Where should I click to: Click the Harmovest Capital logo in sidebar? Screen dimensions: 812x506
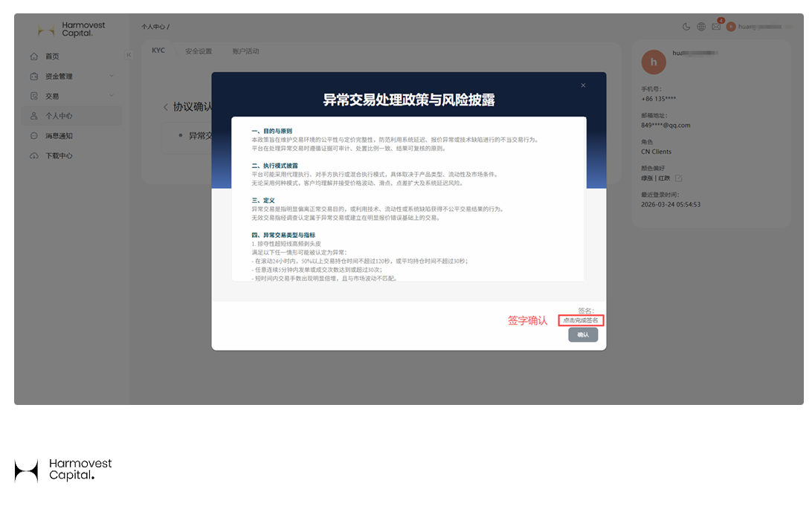(x=71, y=30)
